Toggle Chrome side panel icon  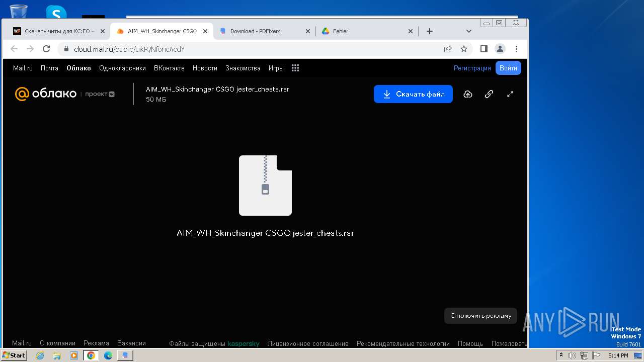pyautogui.click(x=484, y=49)
